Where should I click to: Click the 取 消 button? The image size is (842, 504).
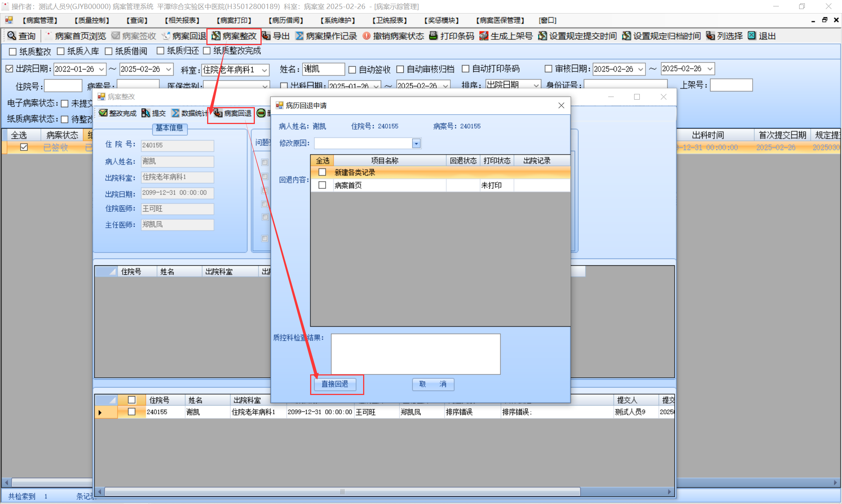pyautogui.click(x=433, y=384)
